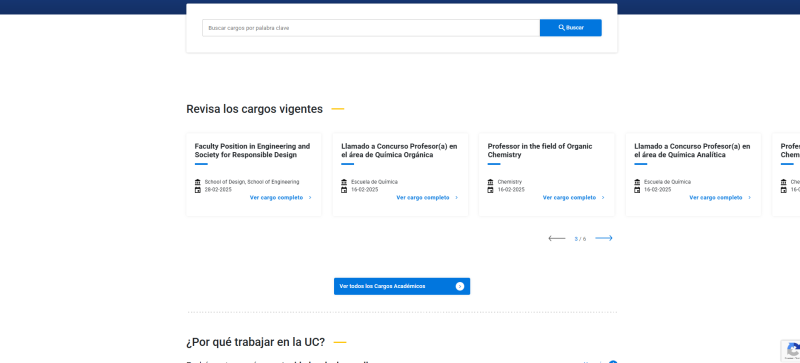Click 'Ver todos los Cargos Académicos' button
This screenshot has width=800, height=363.
tap(402, 286)
